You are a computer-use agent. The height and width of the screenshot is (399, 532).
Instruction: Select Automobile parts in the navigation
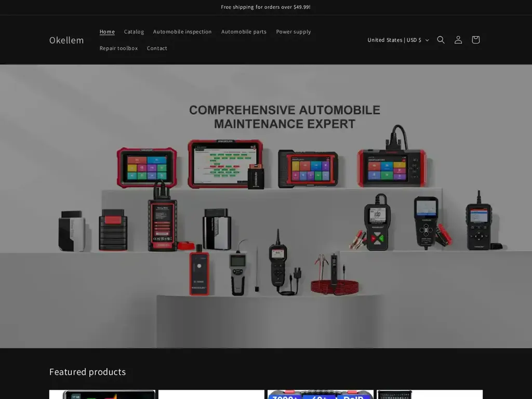tap(244, 31)
